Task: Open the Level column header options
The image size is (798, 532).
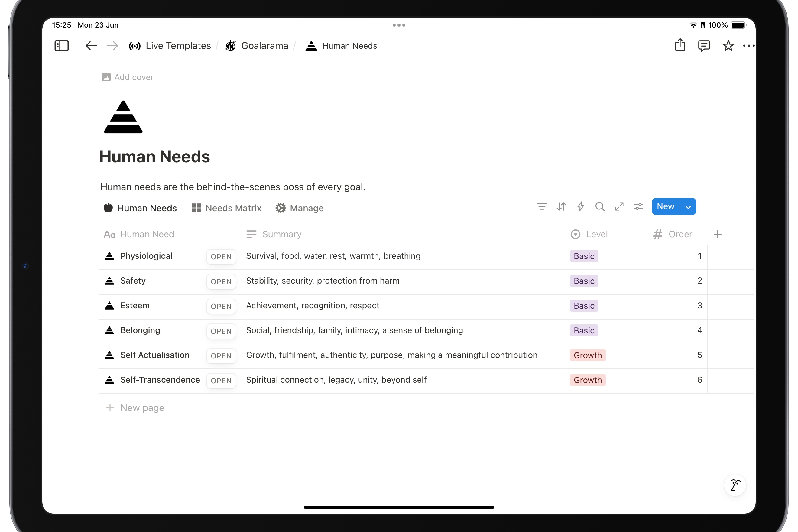Action: point(596,234)
